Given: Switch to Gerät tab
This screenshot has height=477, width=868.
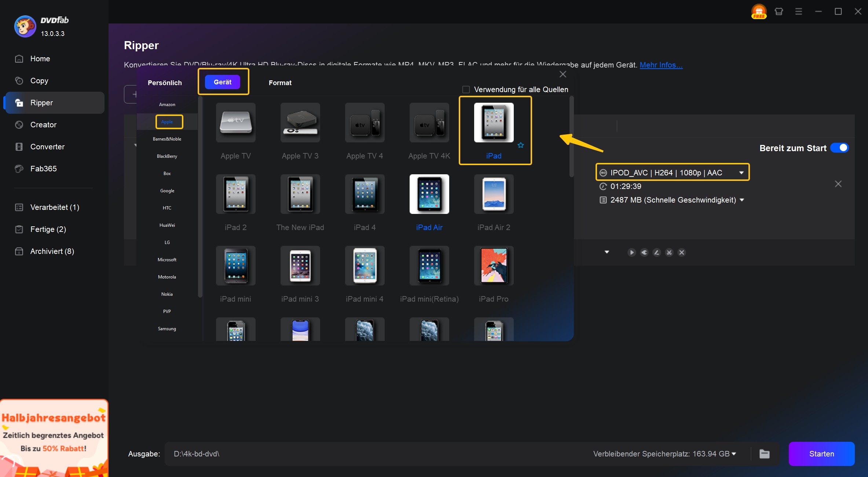Looking at the screenshot, I should tap(223, 82).
